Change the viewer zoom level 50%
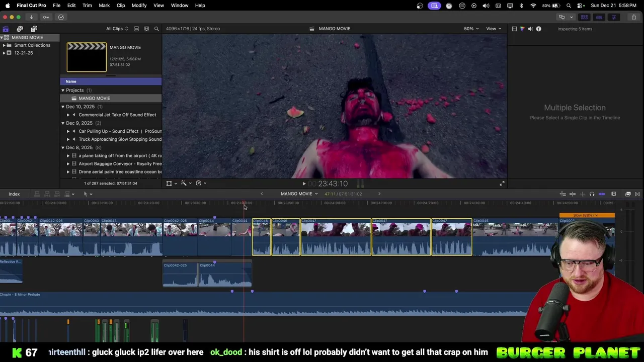The width and height of the screenshot is (644, 362). (471, 29)
